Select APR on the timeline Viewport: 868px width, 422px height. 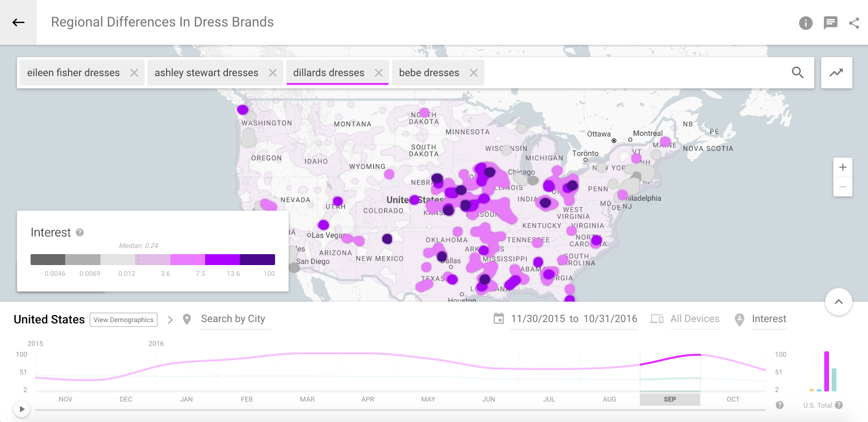pyautogui.click(x=368, y=399)
